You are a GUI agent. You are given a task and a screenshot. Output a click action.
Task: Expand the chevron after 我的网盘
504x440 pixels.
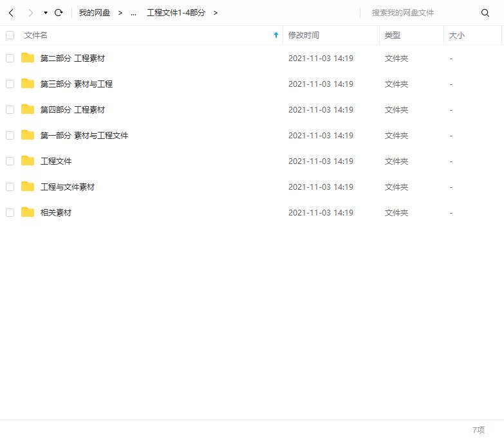click(120, 13)
